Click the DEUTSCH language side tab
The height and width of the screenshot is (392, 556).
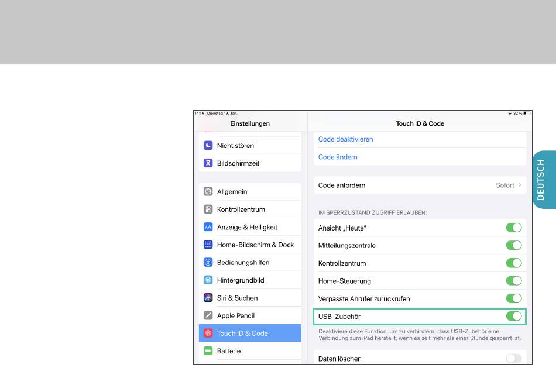point(544,180)
